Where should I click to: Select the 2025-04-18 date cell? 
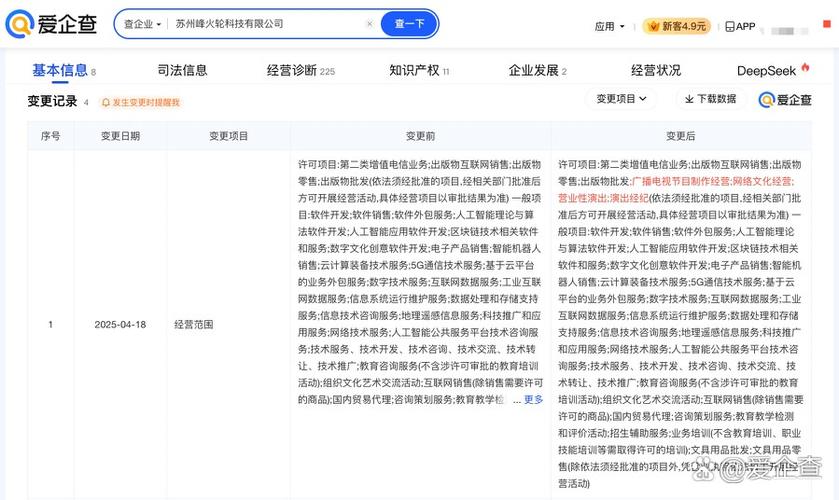coord(120,324)
